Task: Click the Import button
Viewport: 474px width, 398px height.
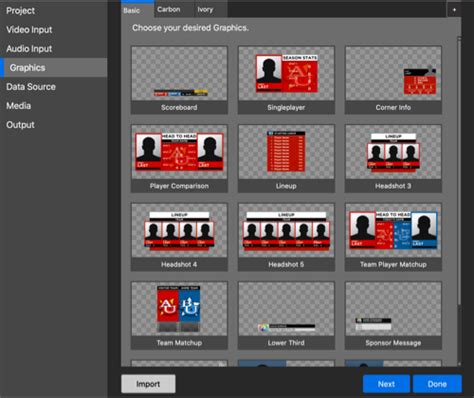Action: point(148,384)
